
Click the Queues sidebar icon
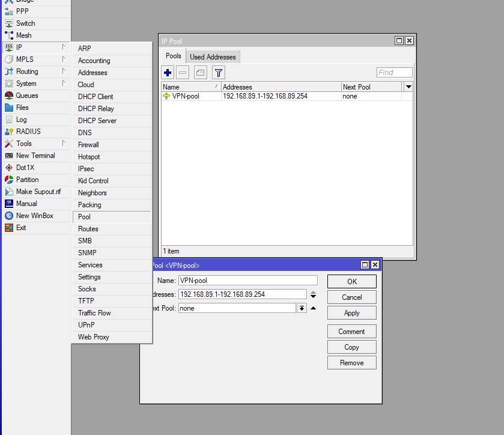point(9,96)
